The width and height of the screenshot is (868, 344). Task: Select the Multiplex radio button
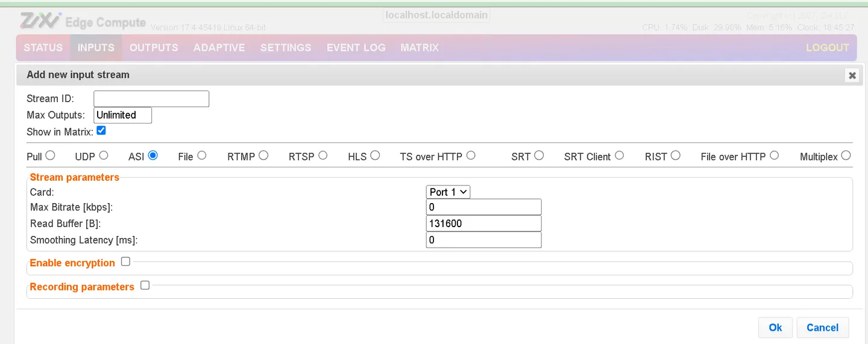pyautogui.click(x=846, y=155)
